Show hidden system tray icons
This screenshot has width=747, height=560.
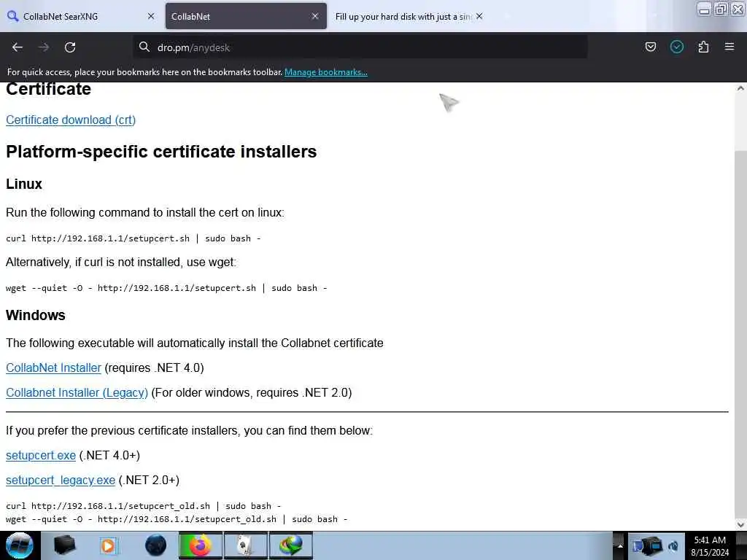click(x=620, y=546)
